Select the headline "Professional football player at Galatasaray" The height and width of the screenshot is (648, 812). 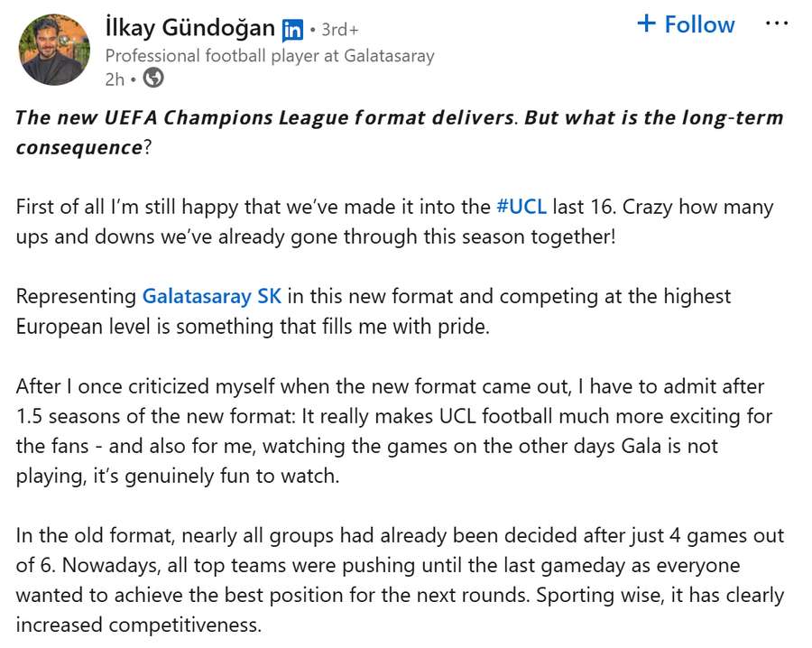(270, 56)
